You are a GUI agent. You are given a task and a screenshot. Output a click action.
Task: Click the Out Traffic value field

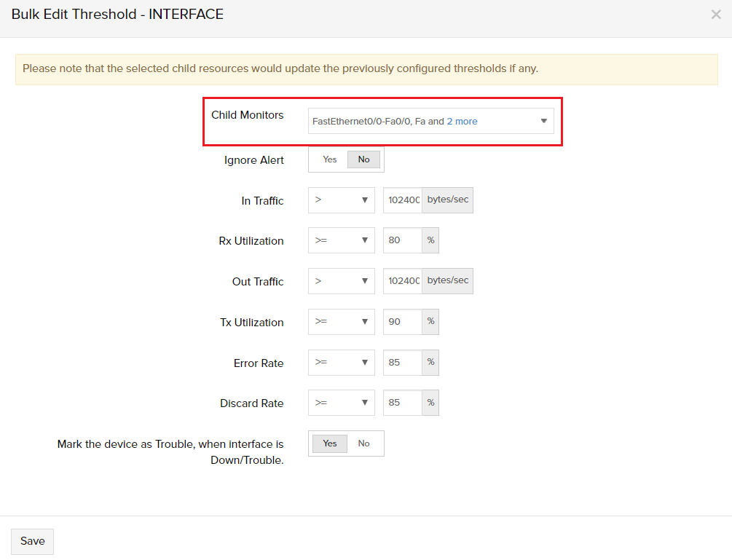point(403,281)
